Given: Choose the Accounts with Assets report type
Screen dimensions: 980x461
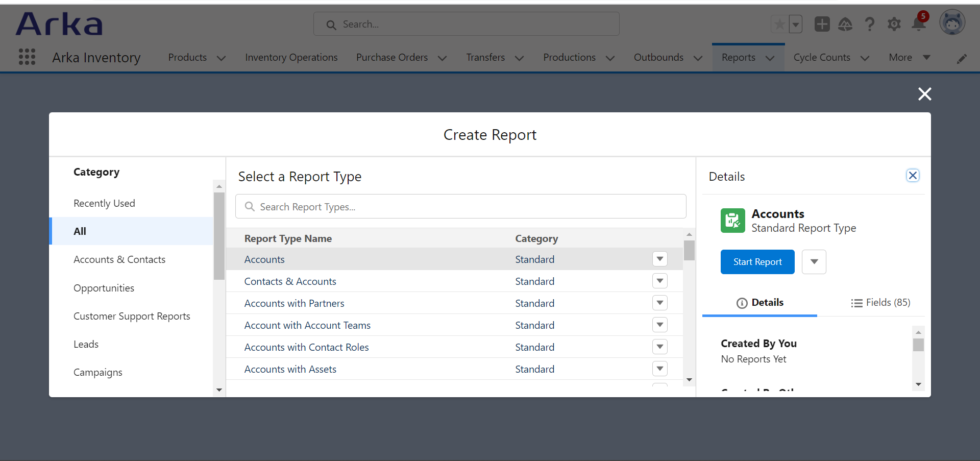Looking at the screenshot, I should [290, 369].
